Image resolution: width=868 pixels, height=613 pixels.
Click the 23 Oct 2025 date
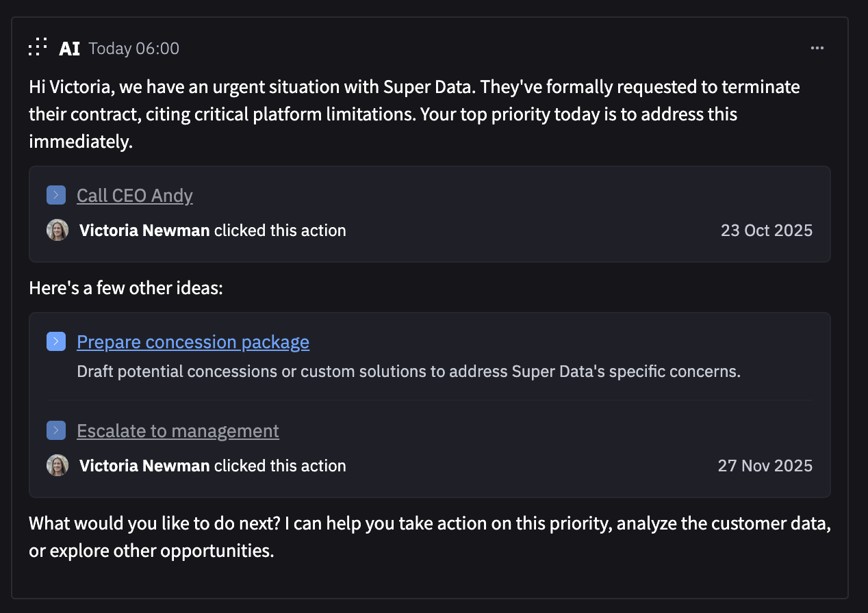[x=766, y=231]
